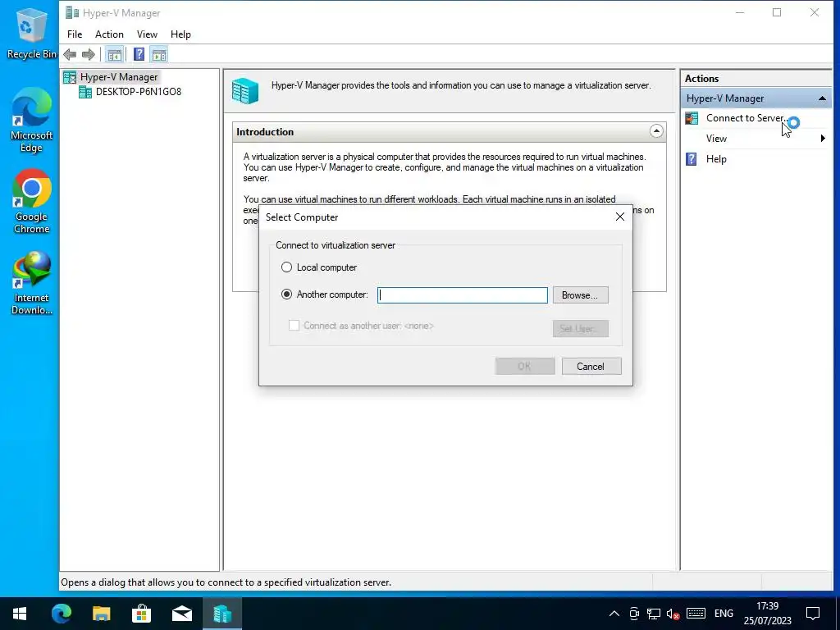840x630 pixels.
Task: Open Recycle Bin desktop icon
Action: click(31, 34)
